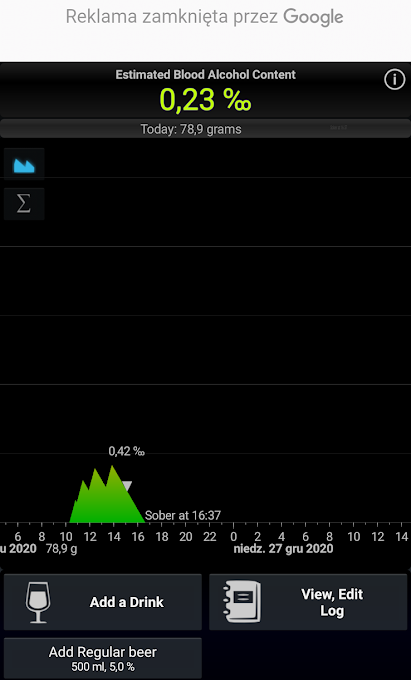Tap the notebook log icon

(x=242, y=602)
